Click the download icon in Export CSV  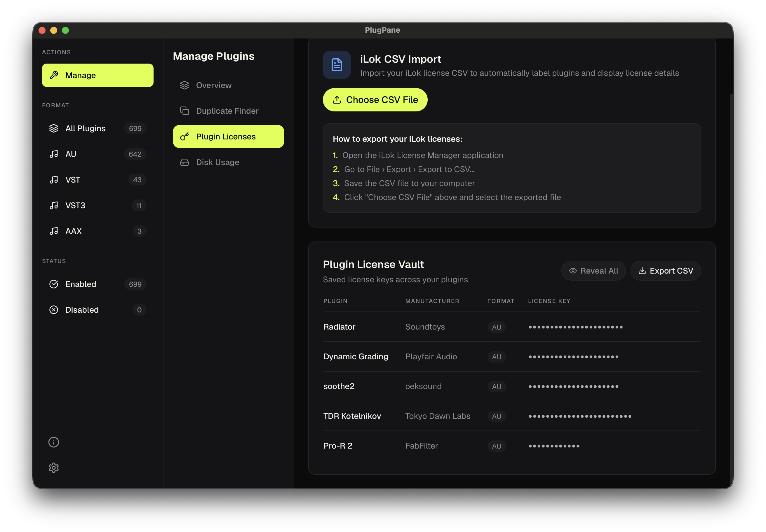[x=642, y=271]
